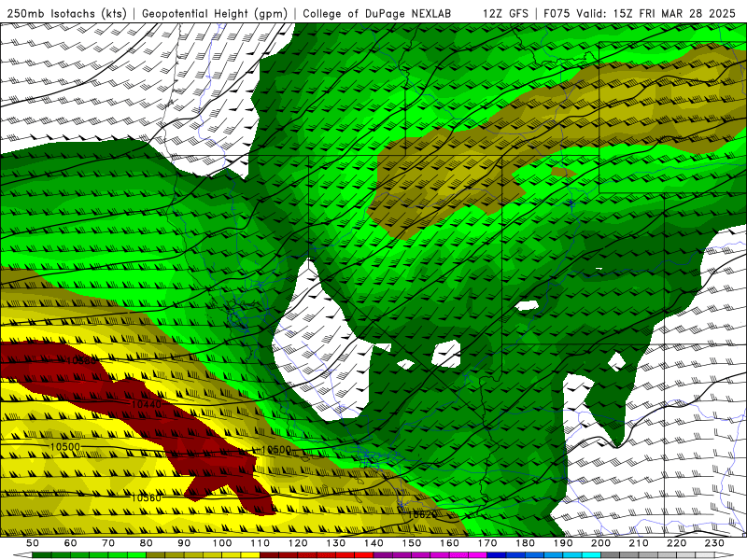Click the 10560 height contour label

[x=147, y=497]
